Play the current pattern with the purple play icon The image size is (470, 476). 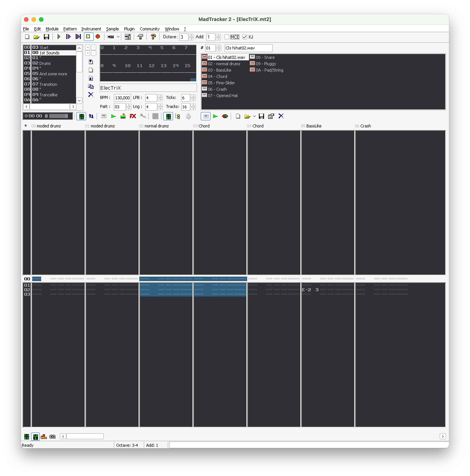click(x=68, y=37)
